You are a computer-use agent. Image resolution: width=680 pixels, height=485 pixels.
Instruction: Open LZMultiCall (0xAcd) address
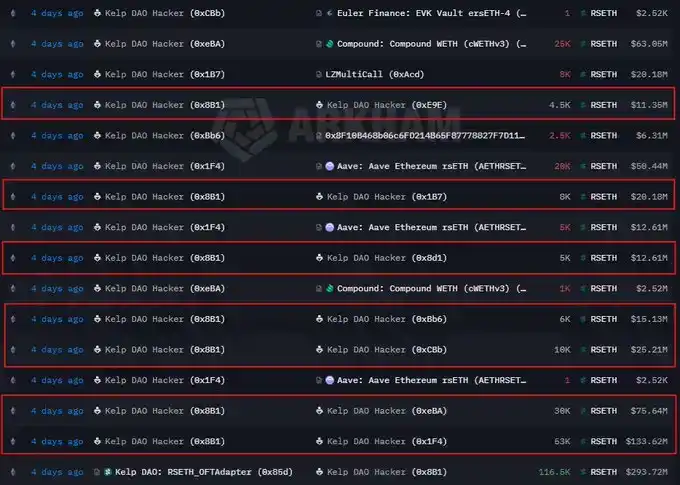(375, 75)
